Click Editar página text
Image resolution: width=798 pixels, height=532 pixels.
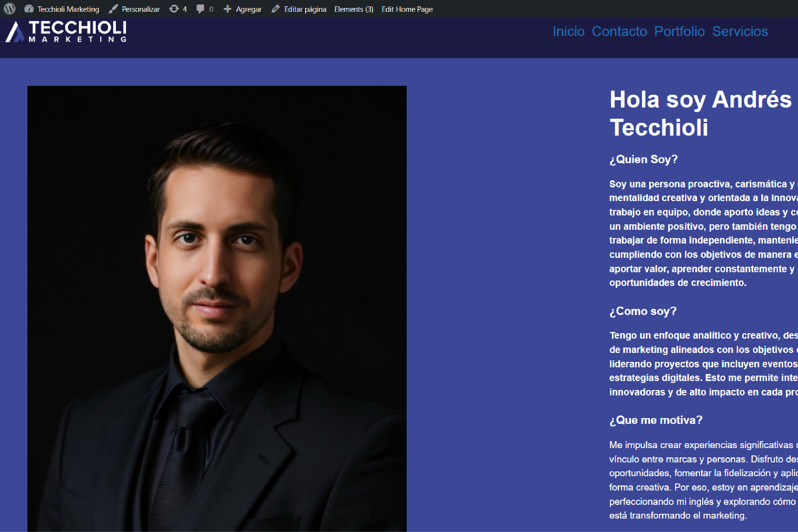(x=305, y=9)
